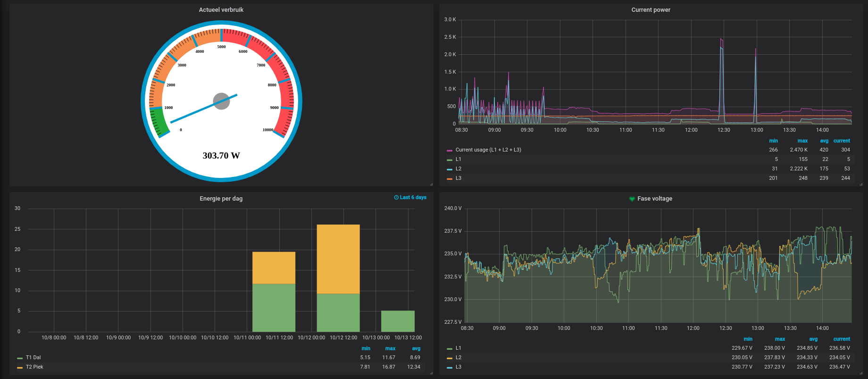Toggle the L3 series in Fase voltage legend
868x379 pixels.
point(459,367)
